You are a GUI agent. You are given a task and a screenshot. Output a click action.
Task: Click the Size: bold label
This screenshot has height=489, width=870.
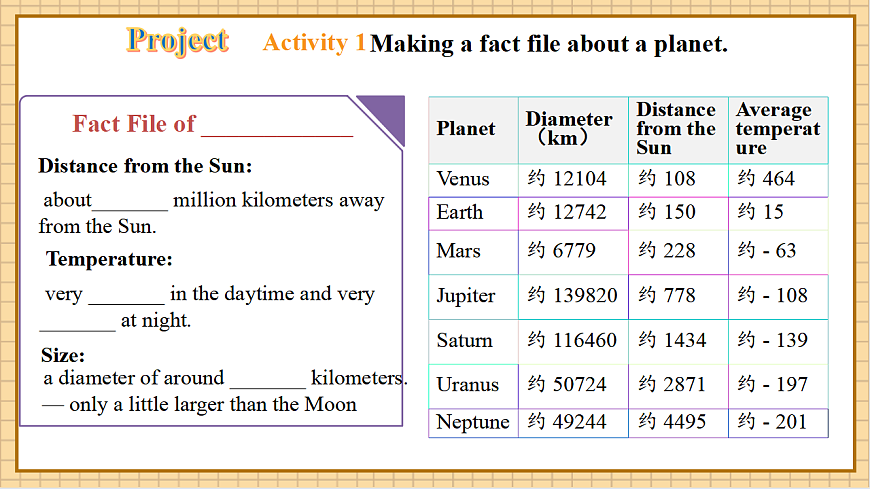[63, 356]
